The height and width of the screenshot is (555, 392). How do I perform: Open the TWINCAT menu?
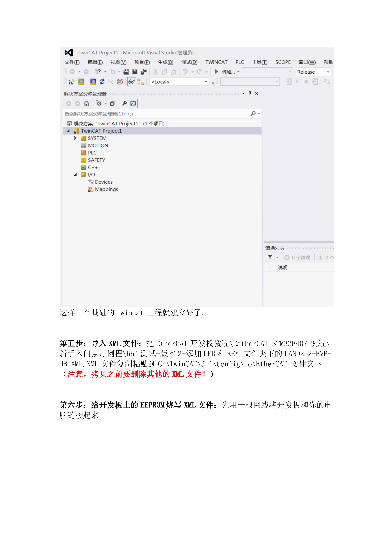(x=216, y=62)
